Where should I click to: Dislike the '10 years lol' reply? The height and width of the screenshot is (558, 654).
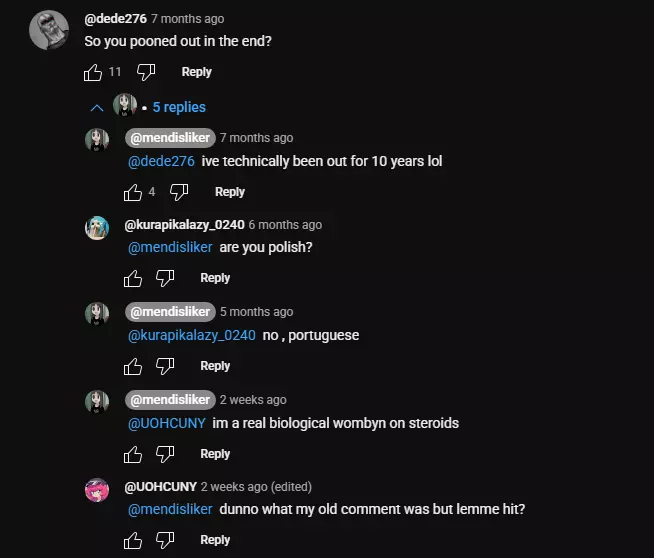pyautogui.click(x=180, y=192)
